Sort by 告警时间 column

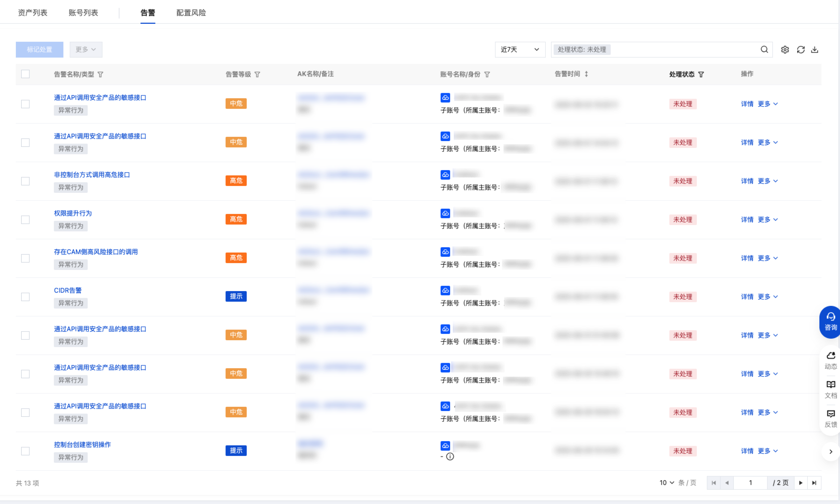pos(586,74)
